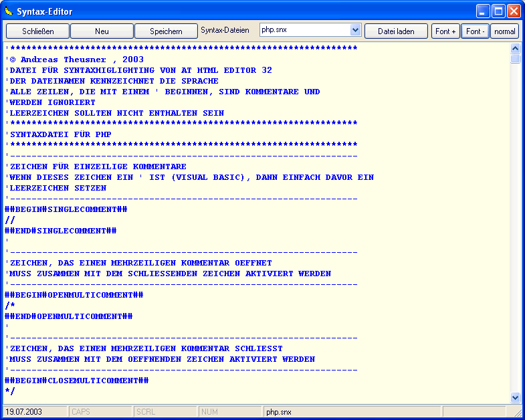
Task: Save the file using Speichern
Action: tap(166, 31)
